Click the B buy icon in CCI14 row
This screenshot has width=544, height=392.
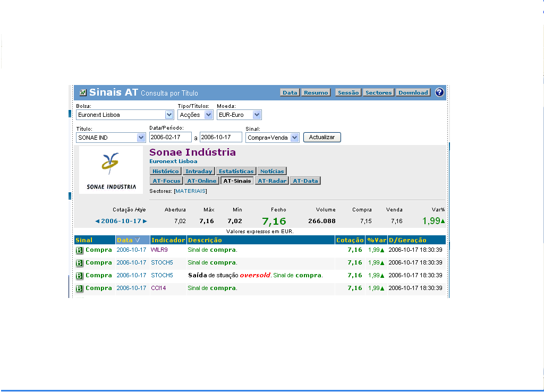(79, 288)
